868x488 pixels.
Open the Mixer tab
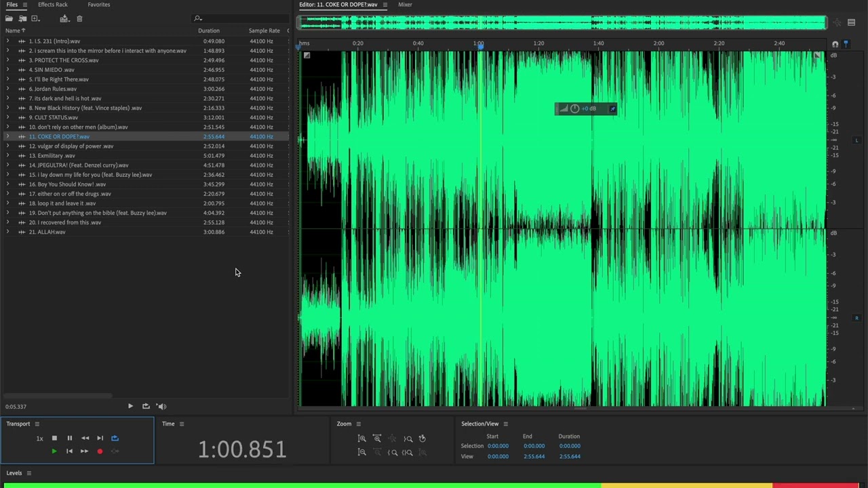click(405, 5)
